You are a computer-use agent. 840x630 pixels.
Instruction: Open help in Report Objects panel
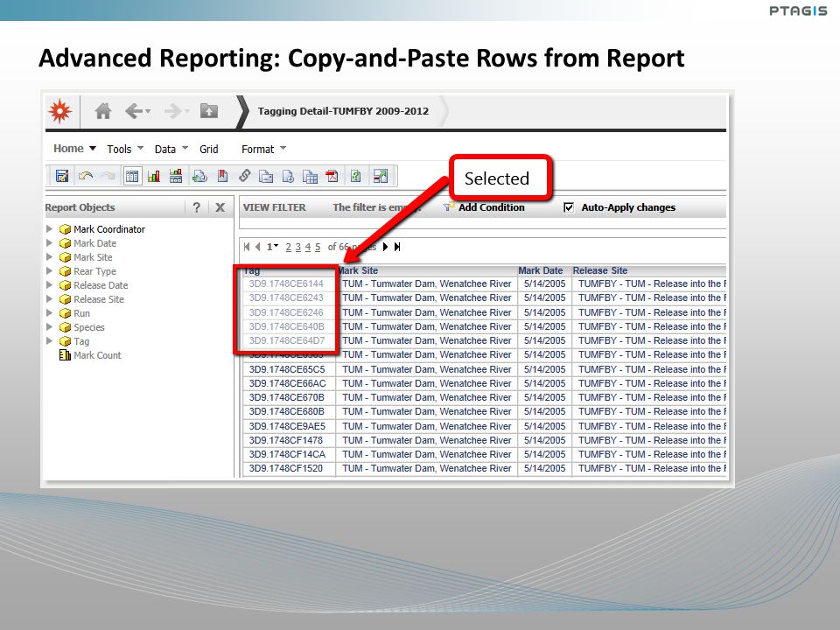point(197,207)
